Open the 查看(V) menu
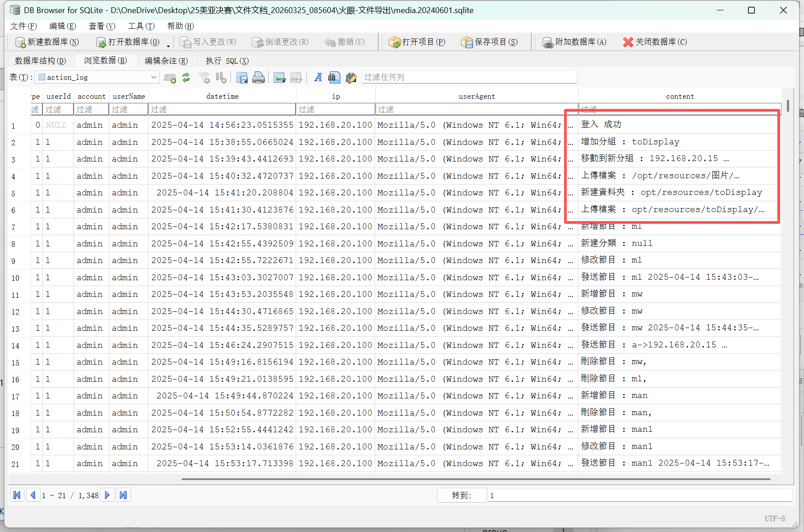The width and height of the screenshot is (804, 532). 102,26
